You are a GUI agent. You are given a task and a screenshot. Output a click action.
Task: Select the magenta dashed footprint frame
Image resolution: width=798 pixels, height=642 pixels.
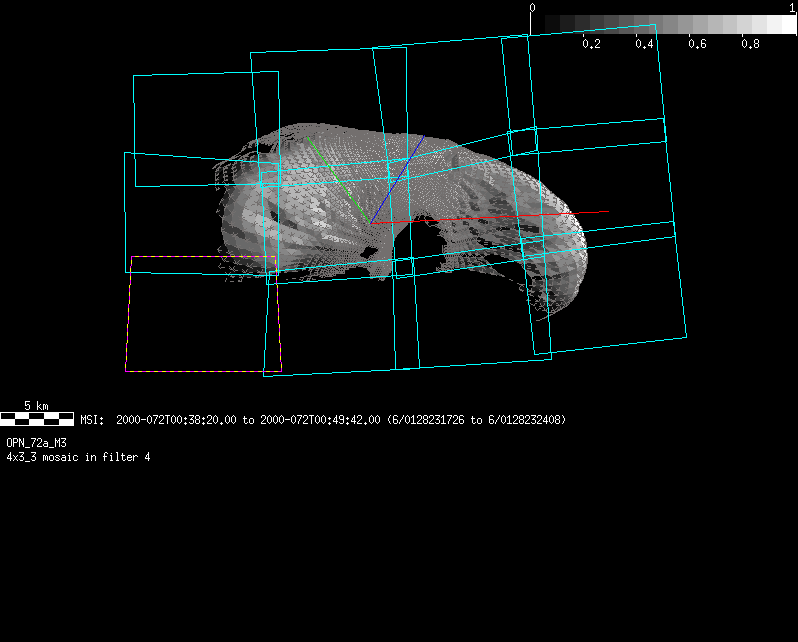tap(127, 315)
